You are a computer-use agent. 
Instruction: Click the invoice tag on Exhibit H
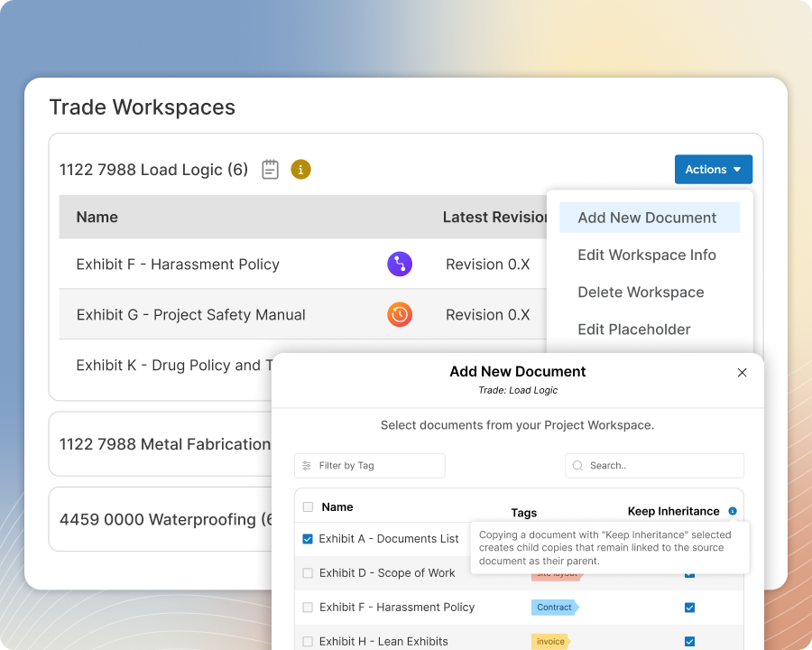[x=550, y=642]
